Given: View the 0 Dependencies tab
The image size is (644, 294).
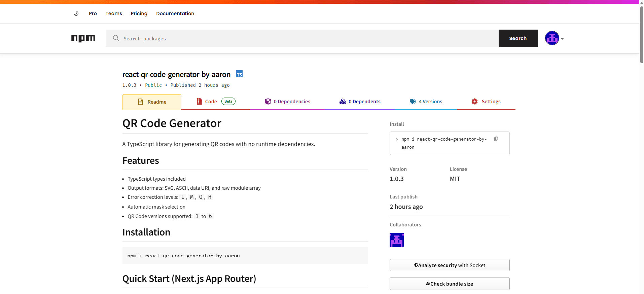Looking at the screenshot, I should [x=287, y=102].
